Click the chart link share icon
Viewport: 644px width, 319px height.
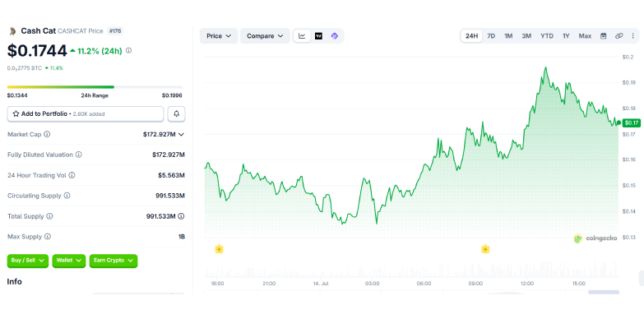coord(619,36)
